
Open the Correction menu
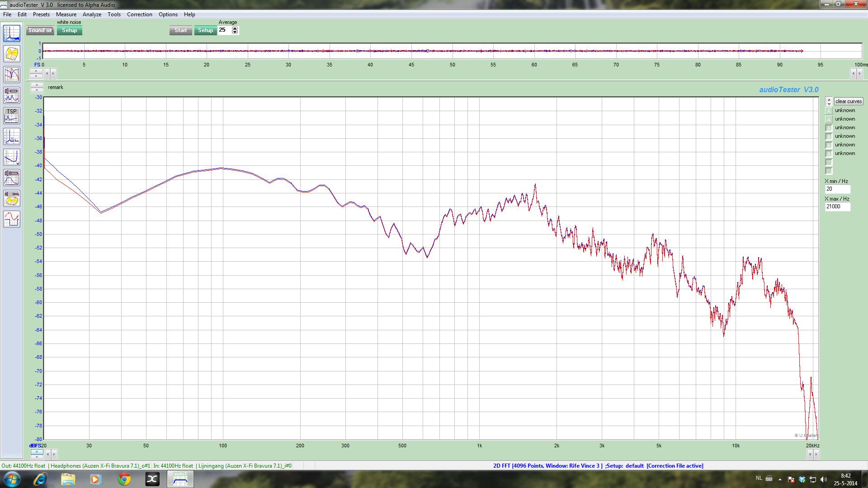pyautogui.click(x=139, y=14)
